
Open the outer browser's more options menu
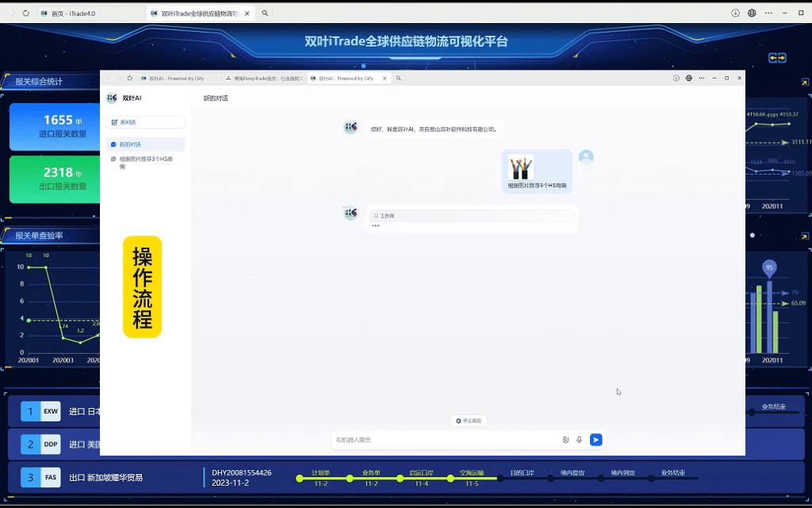768,13
